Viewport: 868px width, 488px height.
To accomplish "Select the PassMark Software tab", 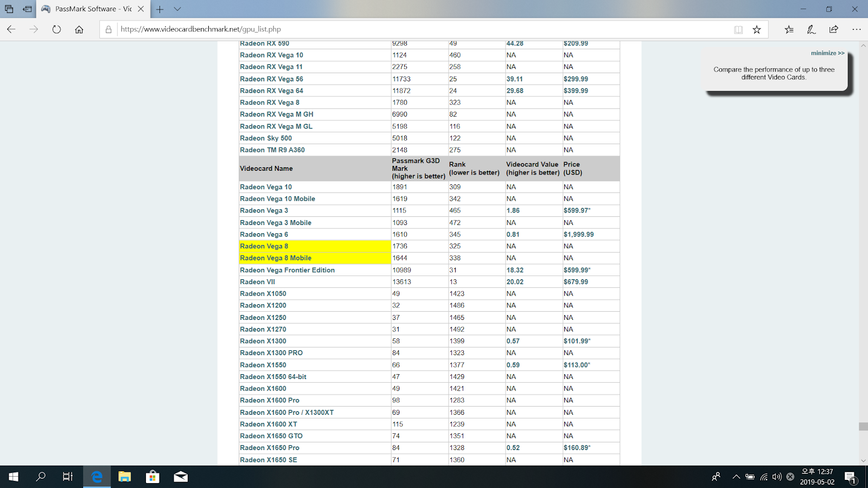I will pyautogui.click(x=93, y=9).
